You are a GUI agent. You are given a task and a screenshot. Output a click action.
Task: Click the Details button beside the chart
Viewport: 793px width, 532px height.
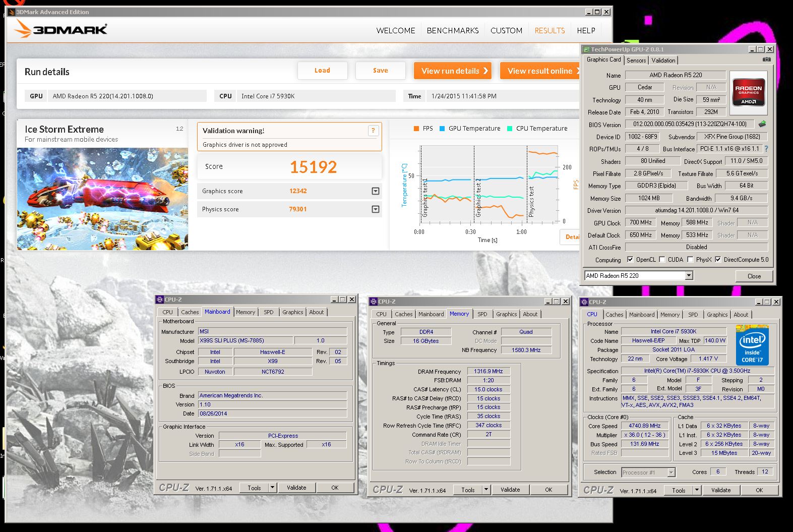571,237
